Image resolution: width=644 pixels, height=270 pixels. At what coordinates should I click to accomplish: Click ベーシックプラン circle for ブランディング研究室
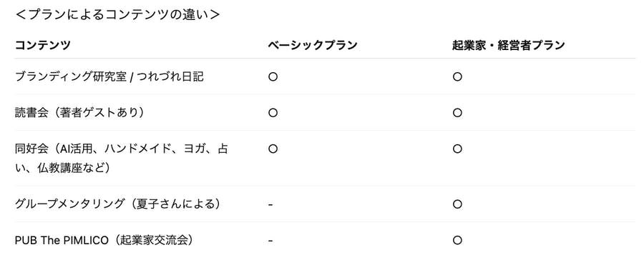(273, 76)
